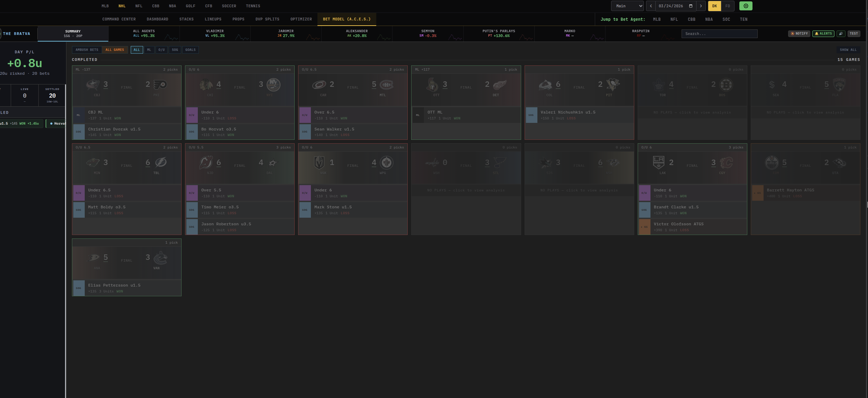Click the previous-day left chevron
Image resolution: width=868 pixels, height=398 pixels.
[651, 6]
